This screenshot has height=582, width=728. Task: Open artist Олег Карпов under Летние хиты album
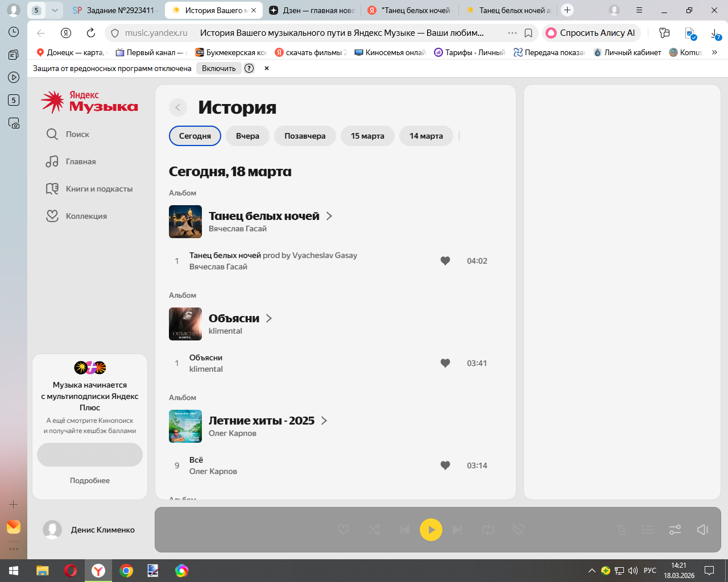[x=233, y=433]
